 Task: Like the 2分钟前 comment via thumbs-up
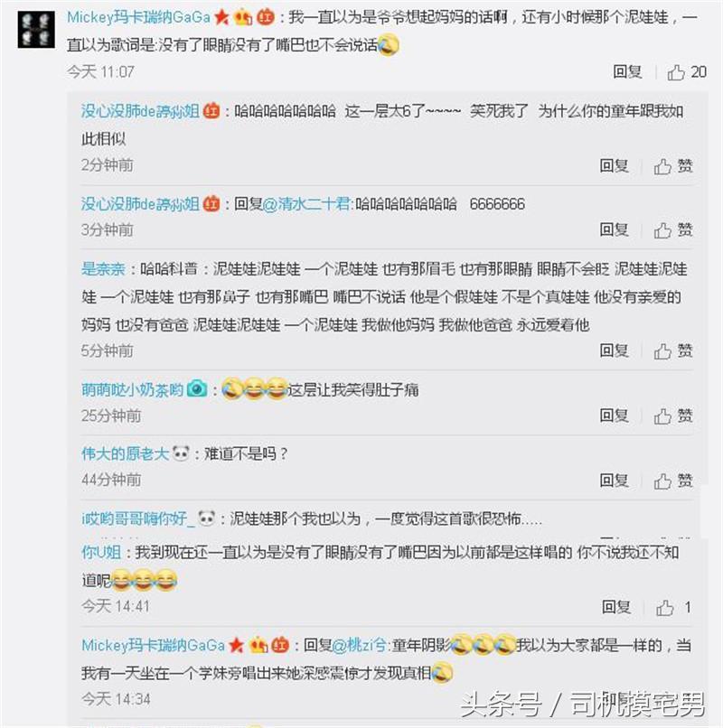coord(662,166)
